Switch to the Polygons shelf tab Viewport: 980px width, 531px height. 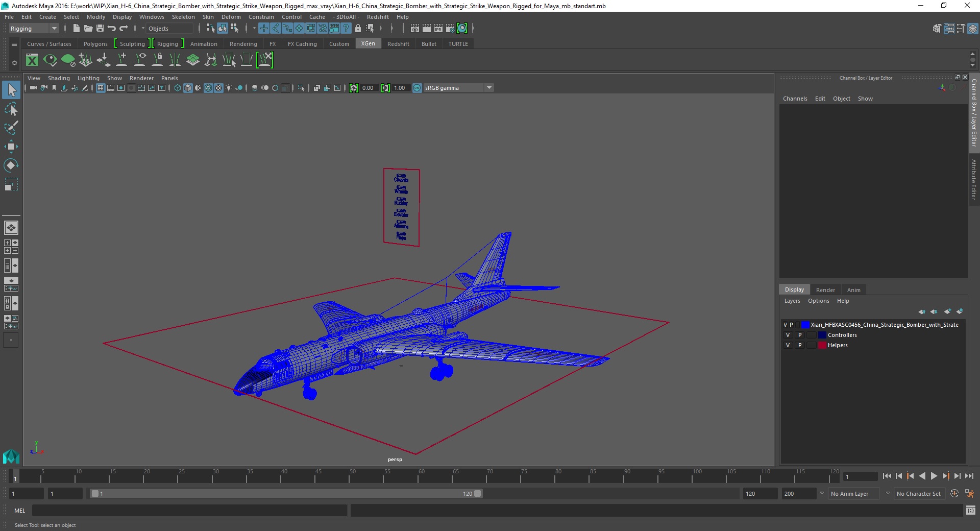(x=95, y=44)
